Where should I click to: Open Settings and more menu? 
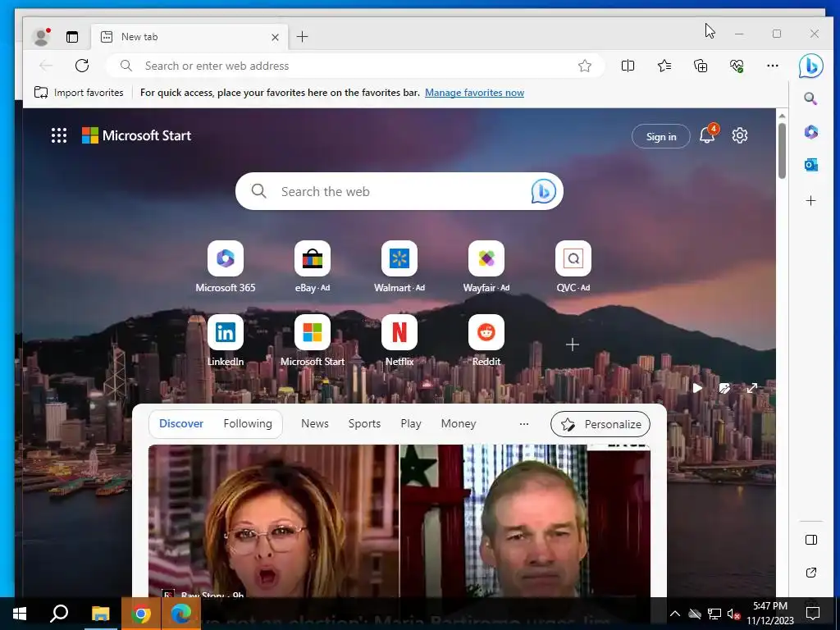coord(773,66)
